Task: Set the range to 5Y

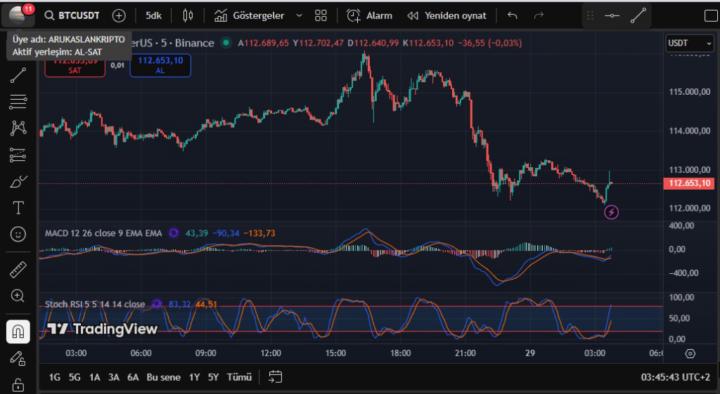Action: tap(213, 377)
